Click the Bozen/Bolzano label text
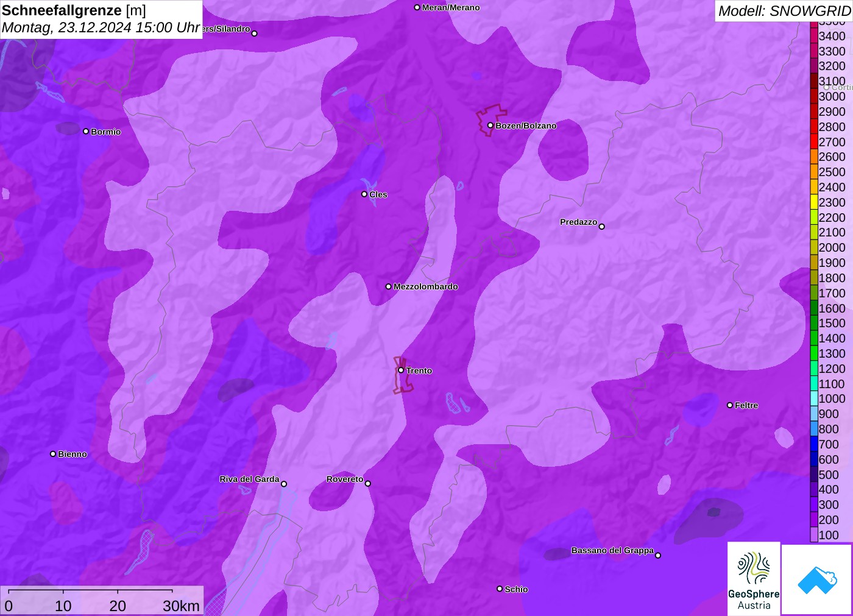Image resolution: width=853 pixels, height=616 pixels. 526,126
